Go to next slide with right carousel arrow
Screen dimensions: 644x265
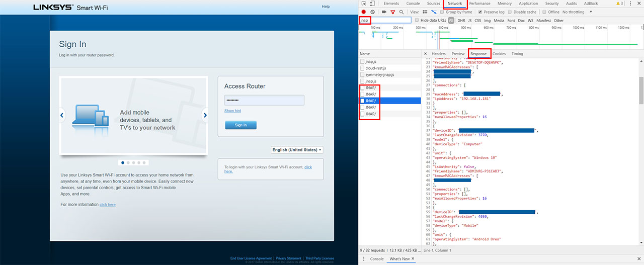click(x=205, y=115)
